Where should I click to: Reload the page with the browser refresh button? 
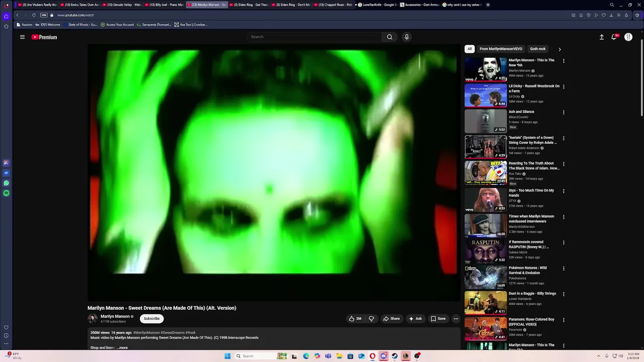34,15
